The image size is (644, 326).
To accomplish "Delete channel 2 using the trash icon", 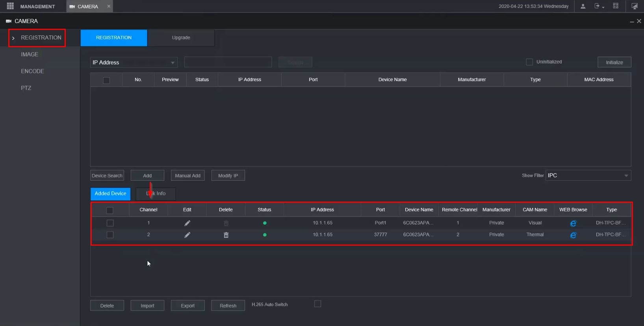I will [x=226, y=235].
